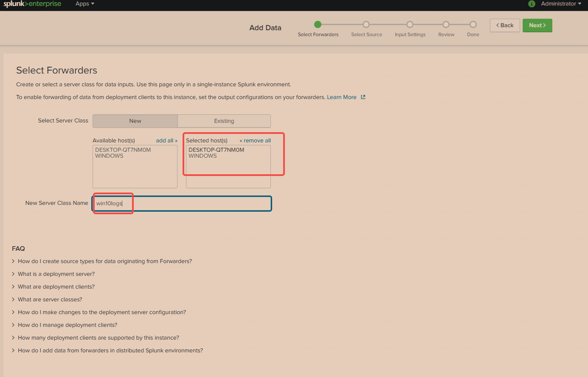Select the New server class tab
The height and width of the screenshot is (377, 588).
135,121
